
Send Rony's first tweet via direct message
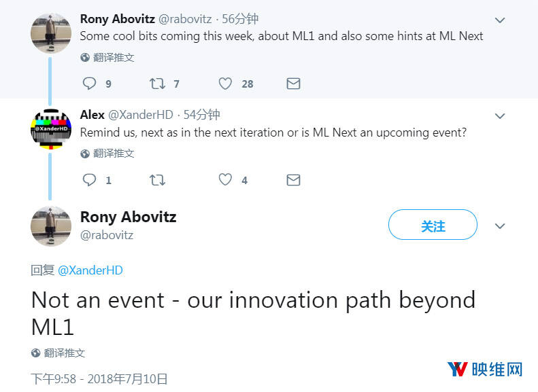(x=293, y=84)
